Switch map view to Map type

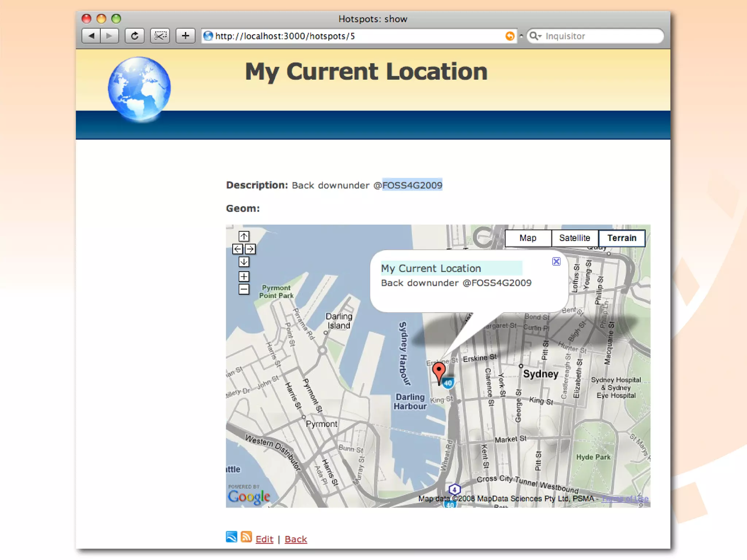click(528, 238)
